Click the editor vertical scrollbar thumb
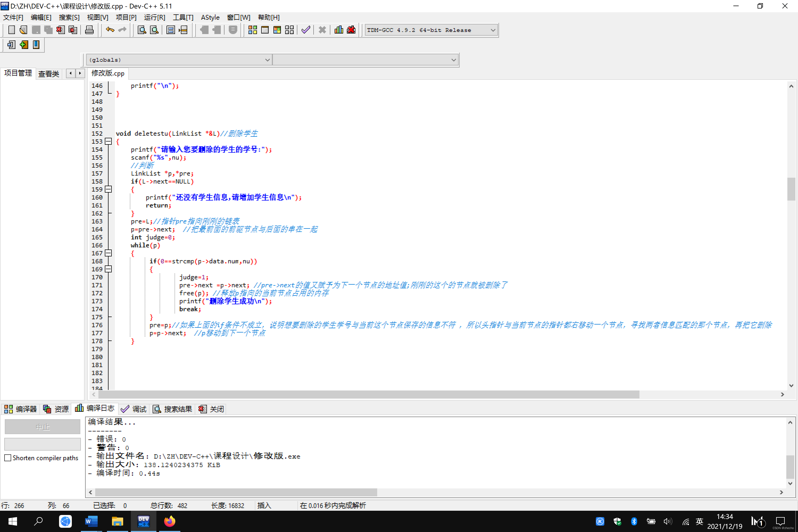The width and height of the screenshot is (798, 532). 791,189
